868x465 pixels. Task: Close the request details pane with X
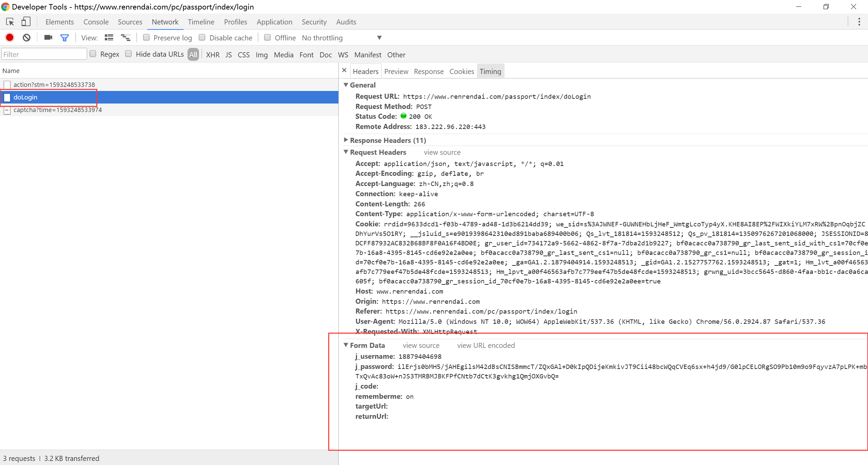coord(344,70)
